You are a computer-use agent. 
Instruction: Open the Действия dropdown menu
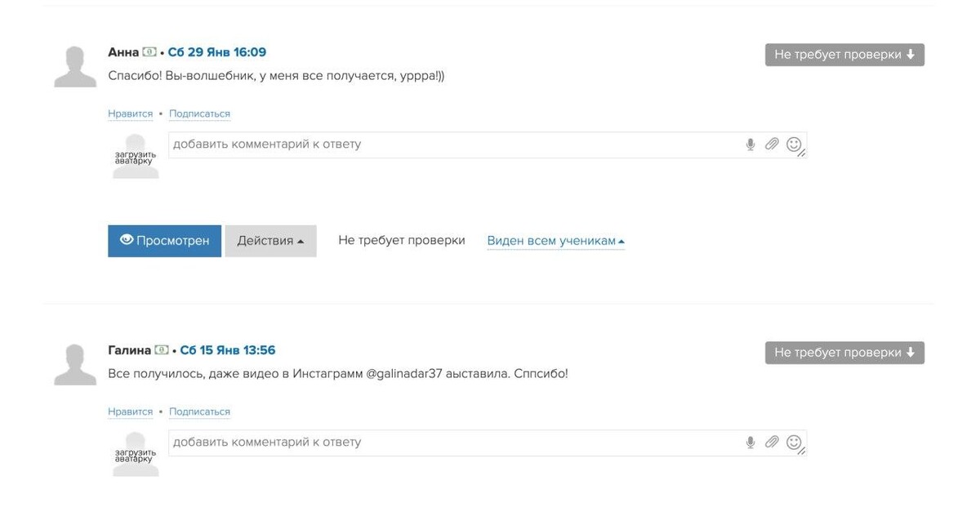(270, 241)
